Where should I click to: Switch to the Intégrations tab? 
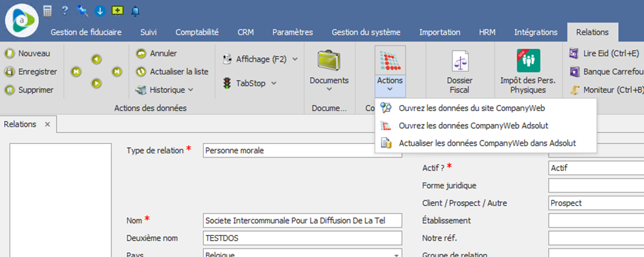[536, 32]
